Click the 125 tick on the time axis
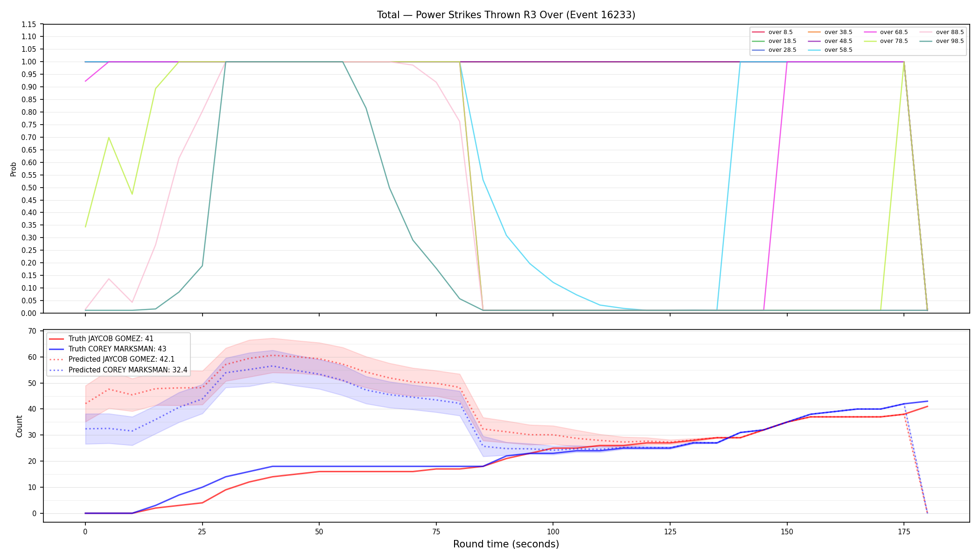Viewport: 980px width, 560px height. pos(670,531)
